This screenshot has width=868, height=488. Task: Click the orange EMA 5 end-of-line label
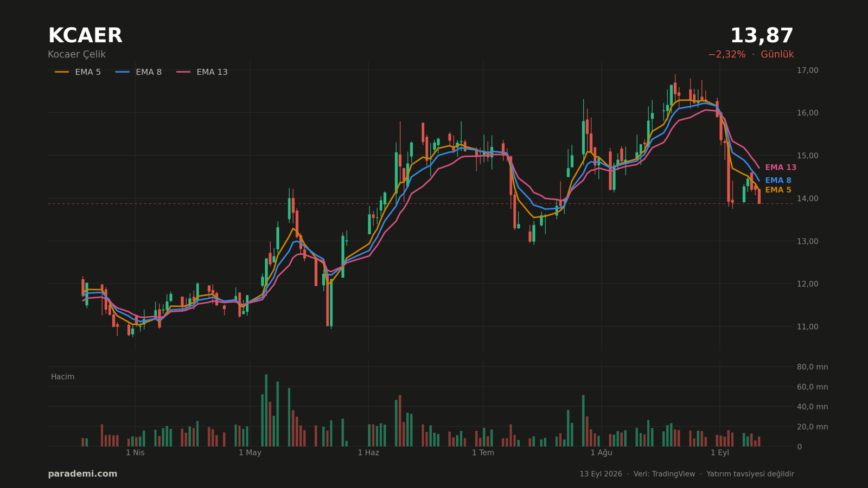[x=778, y=190]
